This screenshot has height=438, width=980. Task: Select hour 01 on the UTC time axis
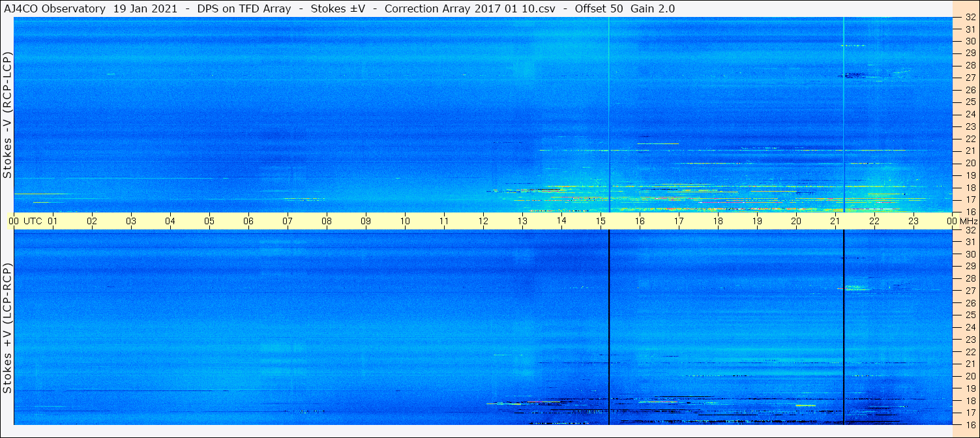[x=53, y=221]
